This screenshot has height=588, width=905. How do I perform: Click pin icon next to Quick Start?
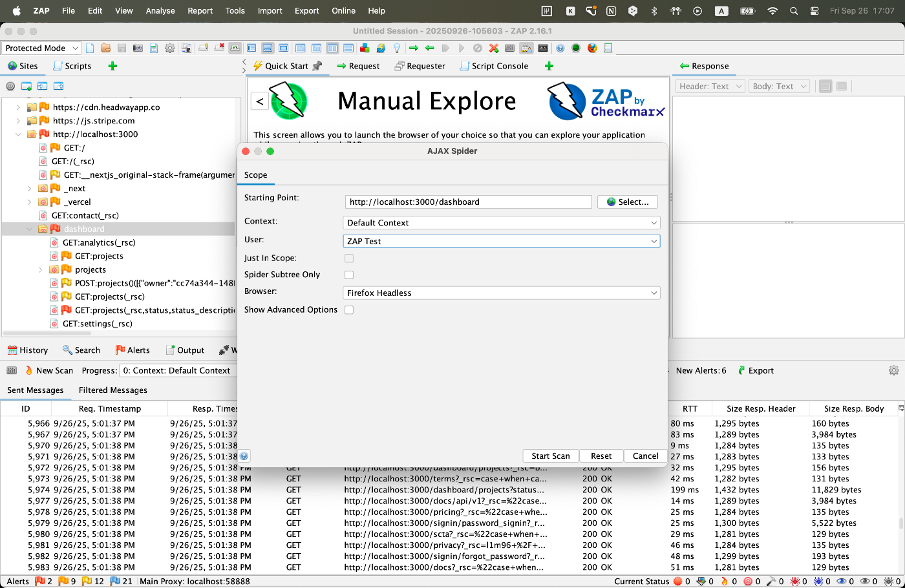(317, 66)
